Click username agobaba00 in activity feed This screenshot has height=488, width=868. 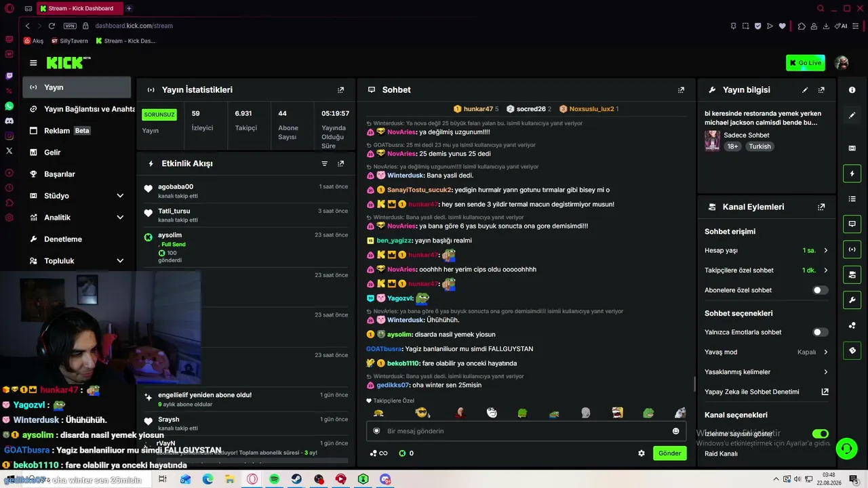click(x=176, y=187)
